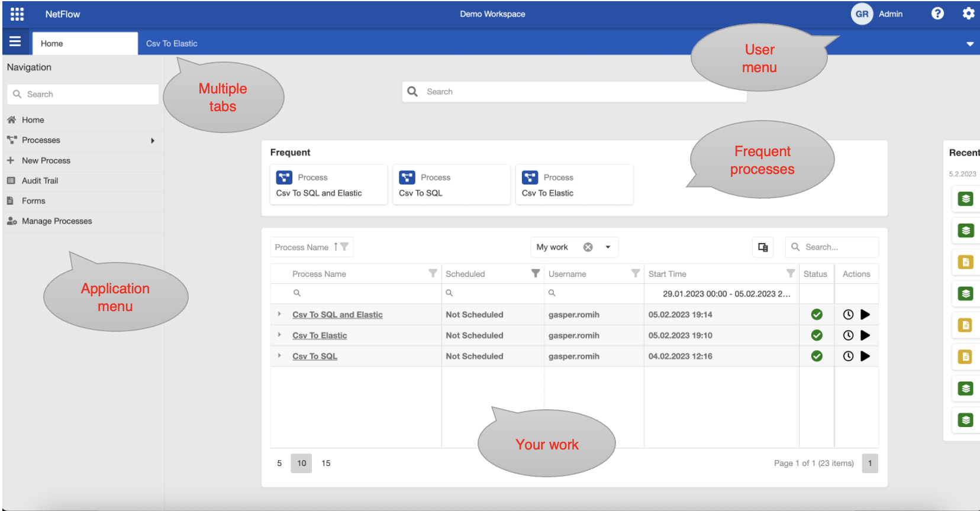The height and width of the screenshot is (511, 980).
Task: Run the Csv To SQL and Elastic process
Action: (865, 315)
